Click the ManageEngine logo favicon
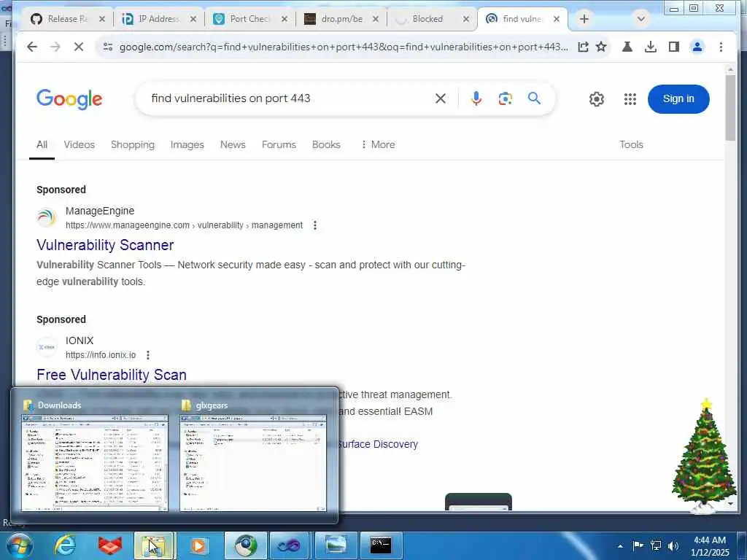The width and height of the screenshot is (747, 560). (x=46, y=218)
